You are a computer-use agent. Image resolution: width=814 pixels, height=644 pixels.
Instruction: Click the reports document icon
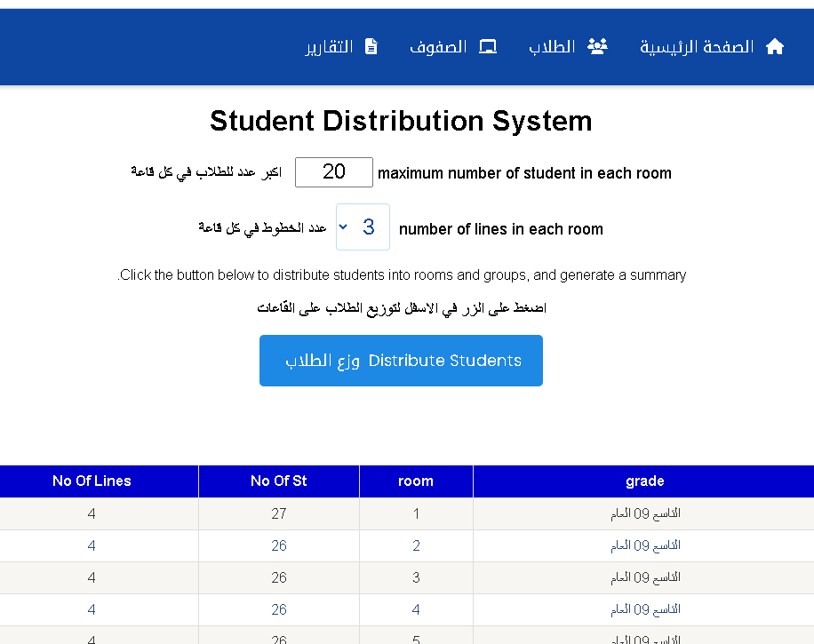coord(371,47)
